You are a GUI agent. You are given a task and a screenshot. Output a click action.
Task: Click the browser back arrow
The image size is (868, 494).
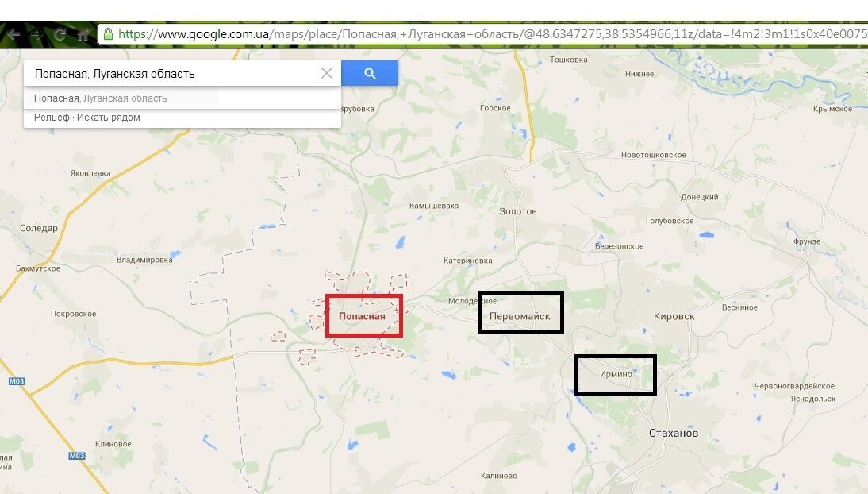click(14, 34)
